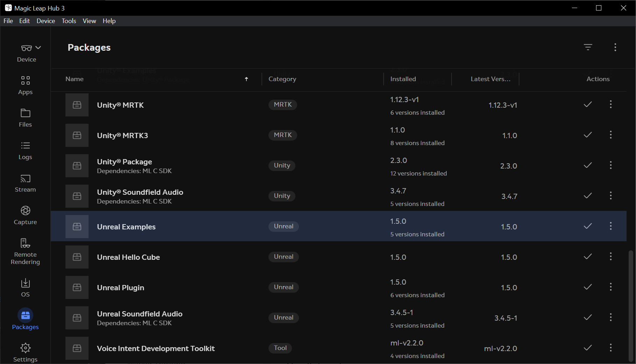Open the Tools menu
Image resolution: width=636 pixels, height=364 pixels.
pyautogui.click(x=69, y=21)
